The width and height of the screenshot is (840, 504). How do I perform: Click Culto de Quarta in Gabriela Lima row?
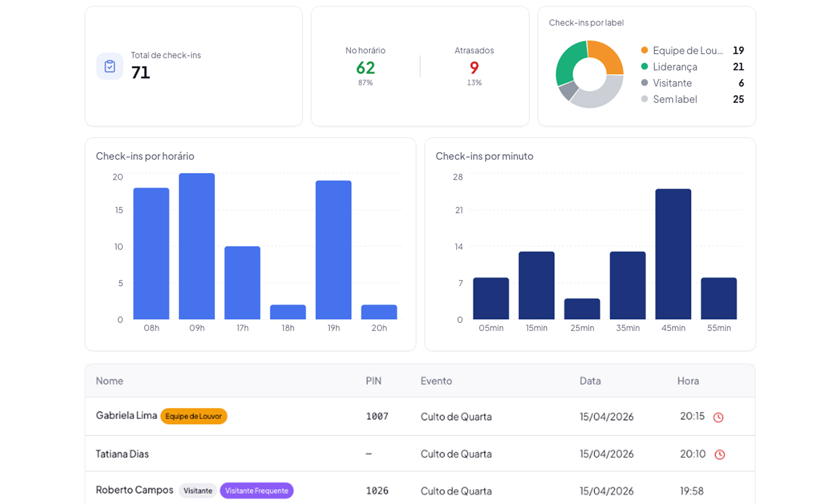click(x=456, y=417)
